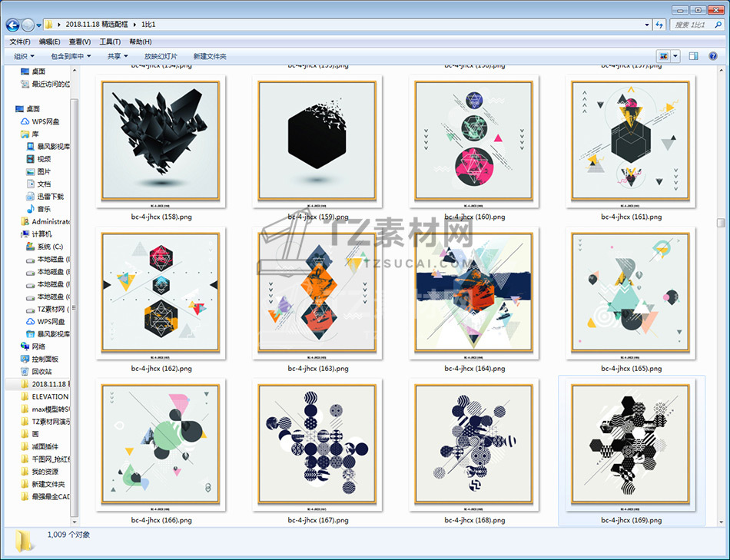Open the 系统 (C:) drive
The image size is (730, 560).
click(45, 247)
